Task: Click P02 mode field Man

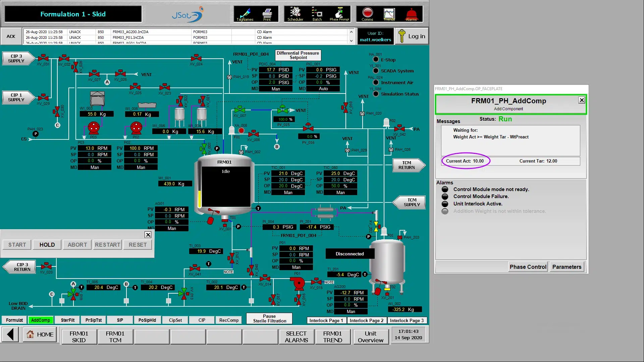Action: click(x=141, y=167)
